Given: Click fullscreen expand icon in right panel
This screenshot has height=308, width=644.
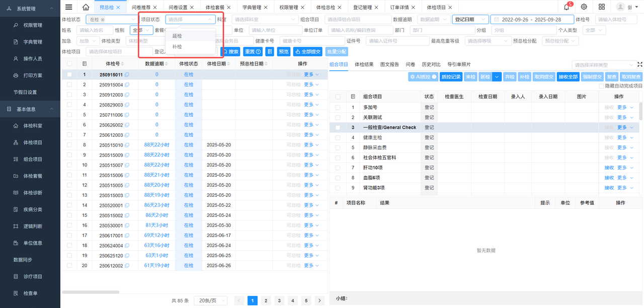Looking at the screenshot, I should 639,65.
